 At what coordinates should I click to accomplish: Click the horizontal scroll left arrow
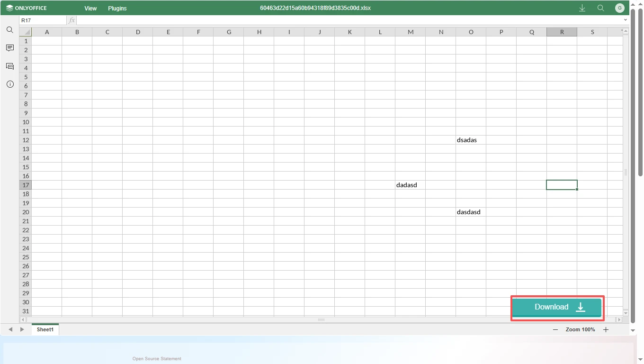tap(23, 320)
